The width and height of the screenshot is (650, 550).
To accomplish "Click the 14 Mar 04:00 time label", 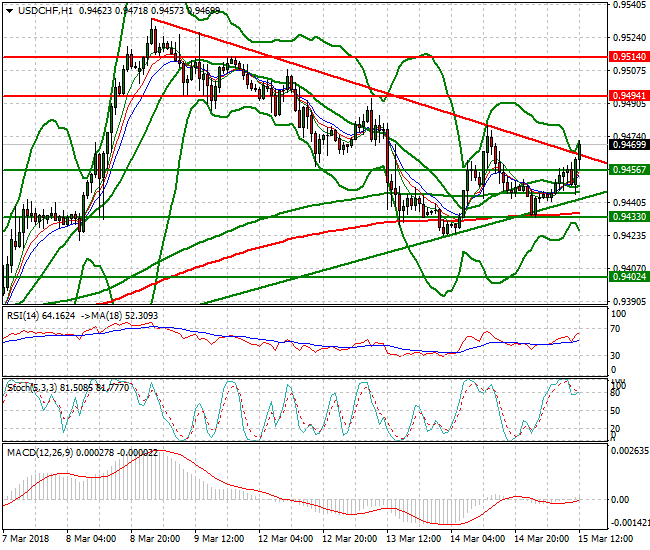I will coord(478,539).
